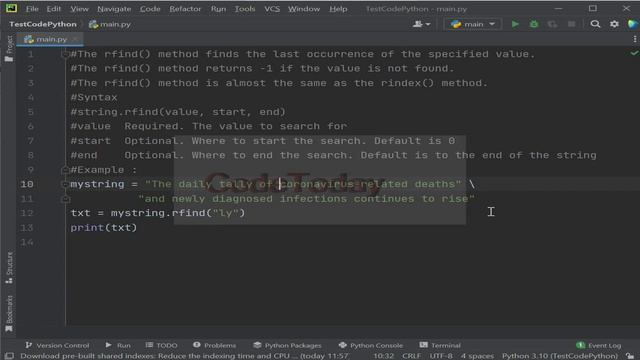Open the Help menu
The image size is (640, 360).
click(x=338, y=9)
